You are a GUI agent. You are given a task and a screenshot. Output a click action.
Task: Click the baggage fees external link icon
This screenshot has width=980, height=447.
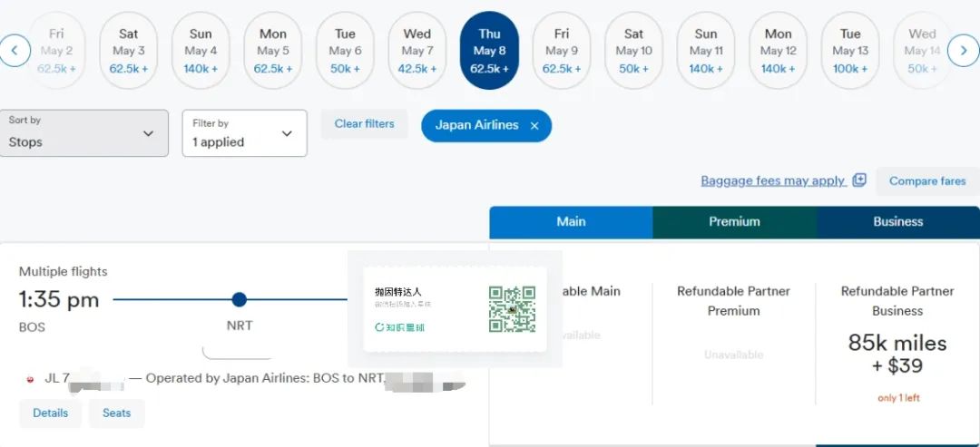tap(859, 180)
